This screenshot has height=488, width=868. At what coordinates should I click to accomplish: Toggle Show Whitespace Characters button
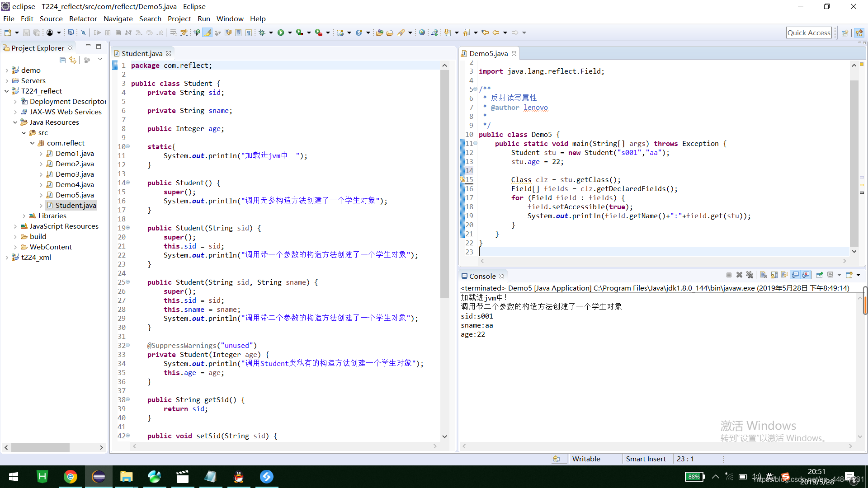[249, 33]
